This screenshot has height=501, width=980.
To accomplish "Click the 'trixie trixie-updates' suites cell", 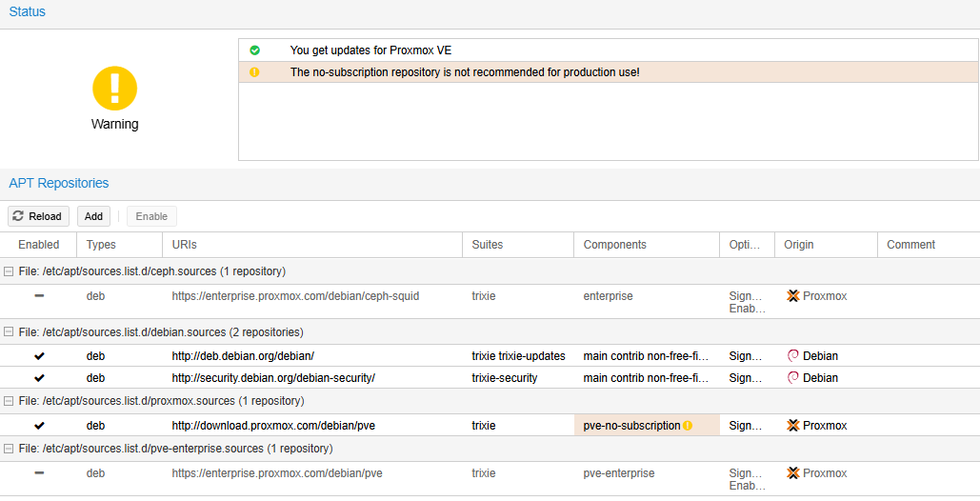I will (518, 356).
